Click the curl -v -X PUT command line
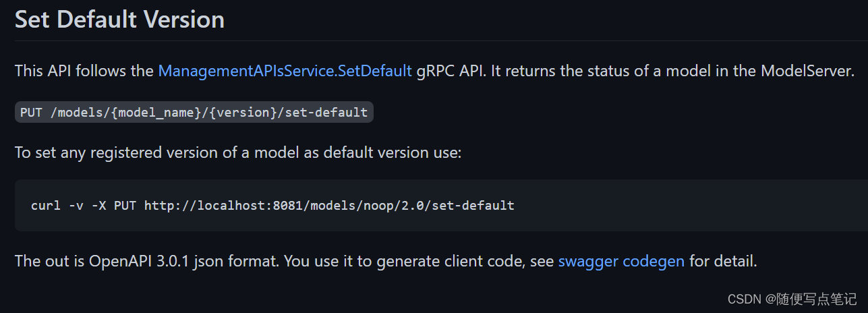This screenshot has width=868, height=313. pyautogui.click(x=272, y=205)
